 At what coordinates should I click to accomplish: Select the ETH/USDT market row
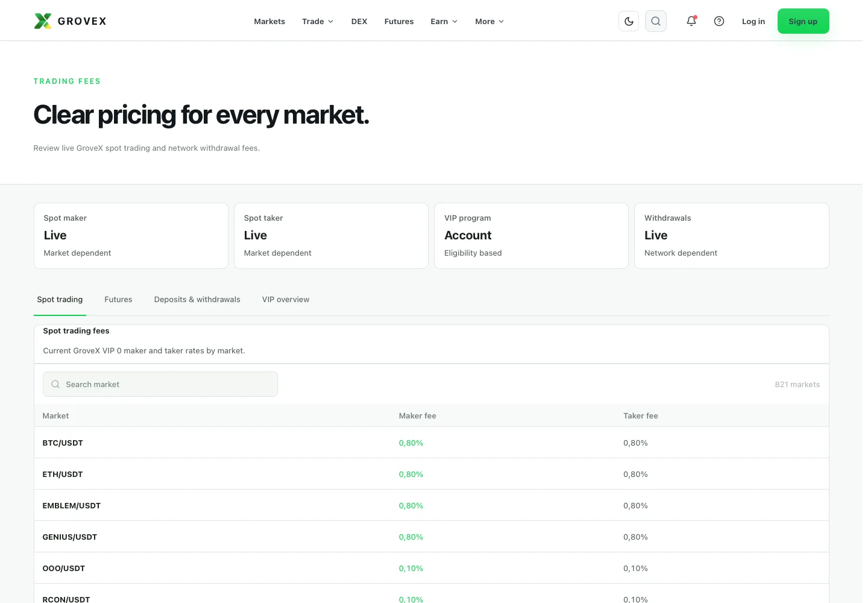pos(432,474)
